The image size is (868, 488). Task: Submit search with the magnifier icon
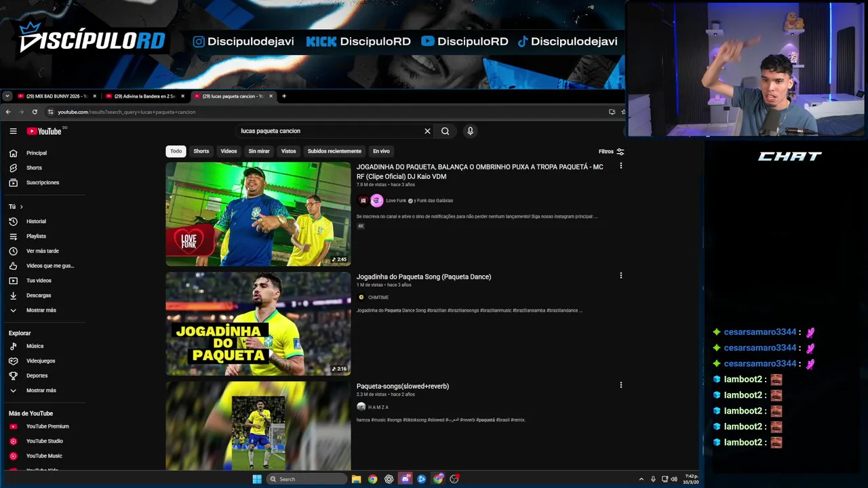tap(445, 131)
